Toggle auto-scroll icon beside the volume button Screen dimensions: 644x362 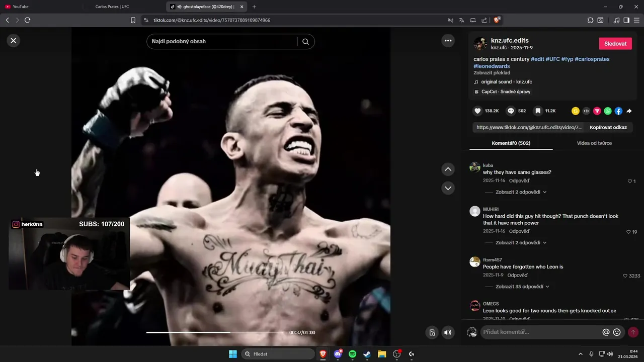pyautogui.click(x=432, y=332)
